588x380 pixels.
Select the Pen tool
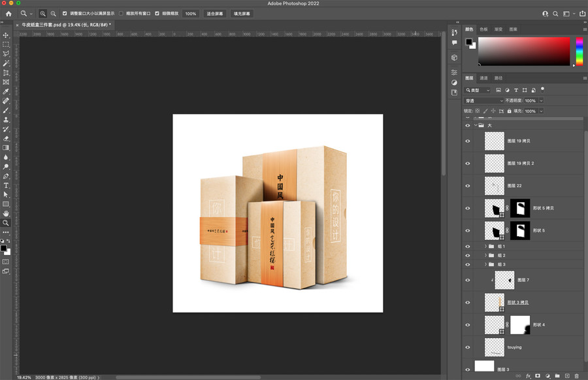click(6, 176)
